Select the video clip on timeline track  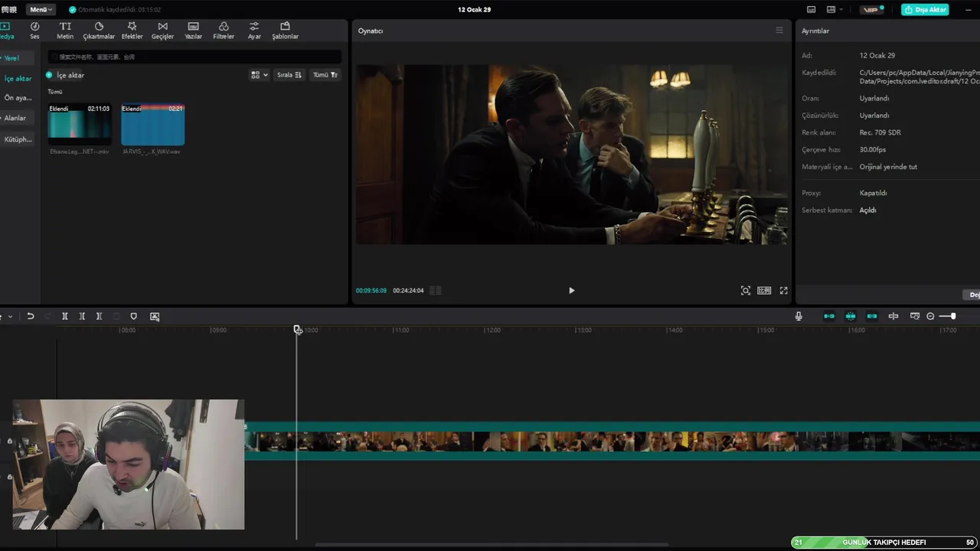(612, 441)
